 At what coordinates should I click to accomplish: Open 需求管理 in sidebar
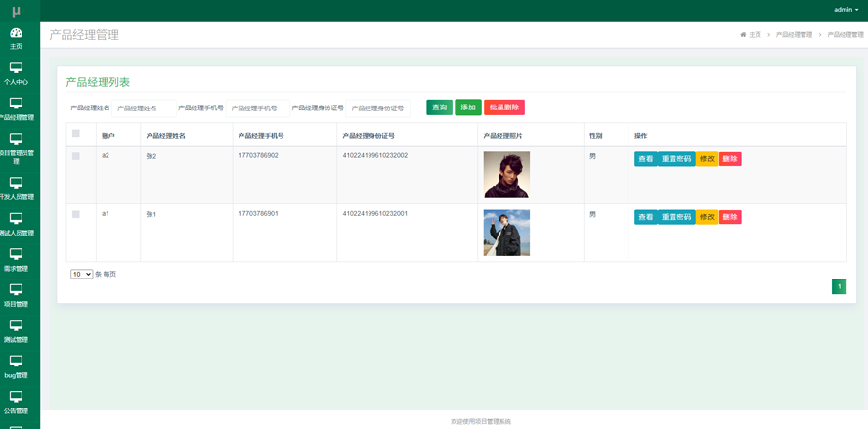tap(16, 259)
